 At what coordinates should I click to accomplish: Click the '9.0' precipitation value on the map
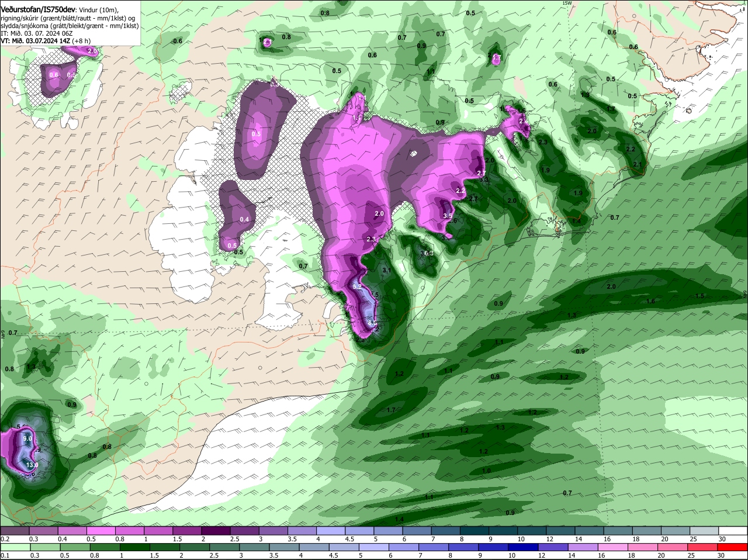(x=27, y=438)
